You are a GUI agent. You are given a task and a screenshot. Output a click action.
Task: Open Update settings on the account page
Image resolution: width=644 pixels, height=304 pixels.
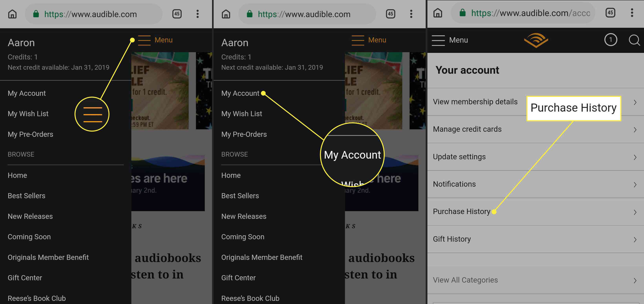pos(535,157)
